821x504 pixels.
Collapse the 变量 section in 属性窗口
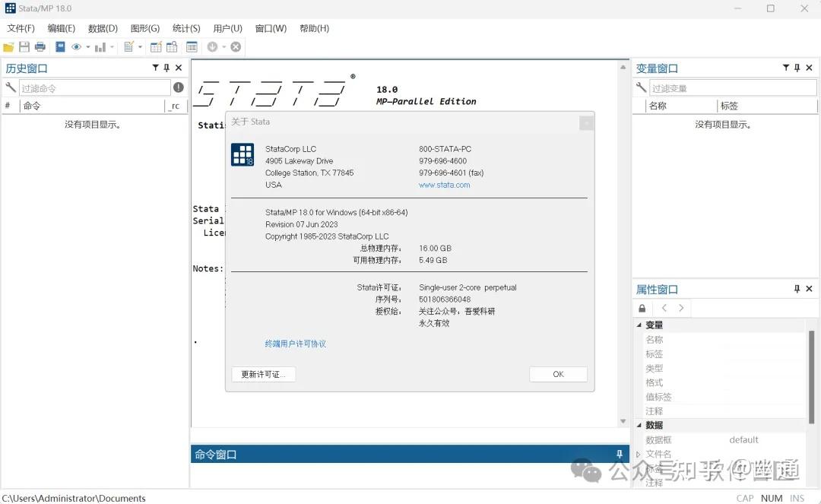coord(639,325)
